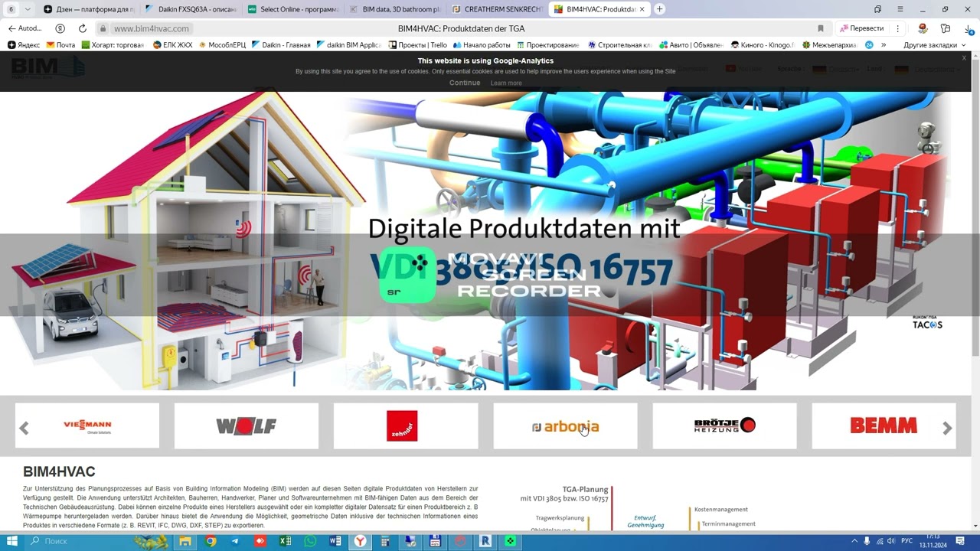Open the Проекты | Trello bookmark
The image size is (980, 551).
417,45
